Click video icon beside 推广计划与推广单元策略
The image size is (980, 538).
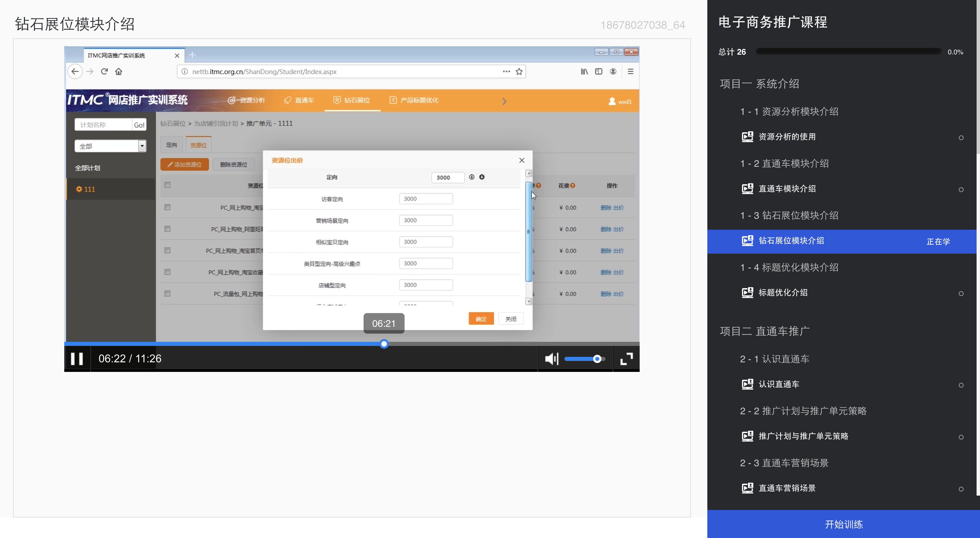pyautogui.click(x=747, y=436)
